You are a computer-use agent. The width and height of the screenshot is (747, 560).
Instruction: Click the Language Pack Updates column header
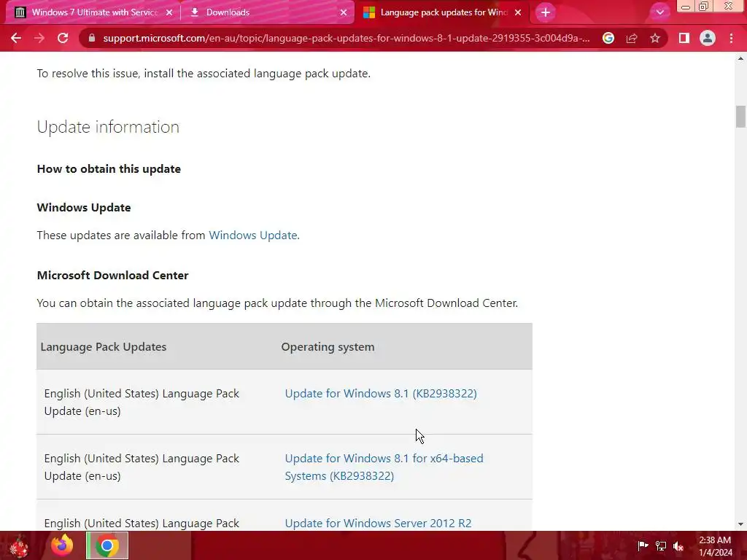click(104, 346)
